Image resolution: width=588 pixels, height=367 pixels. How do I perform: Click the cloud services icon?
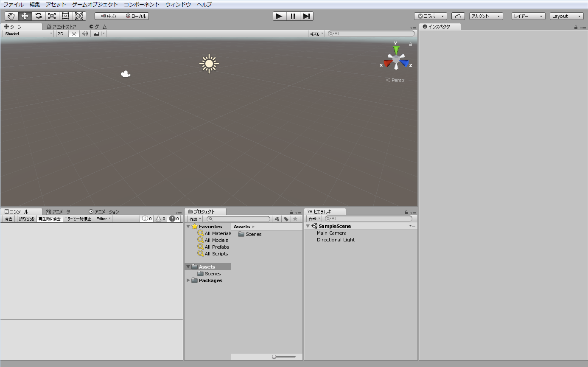click(458, 16)
